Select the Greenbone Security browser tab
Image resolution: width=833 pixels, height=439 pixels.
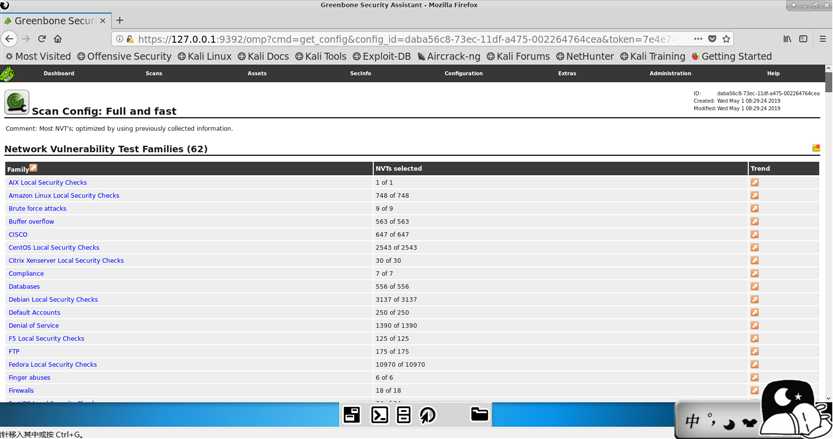tap(56, 21)
